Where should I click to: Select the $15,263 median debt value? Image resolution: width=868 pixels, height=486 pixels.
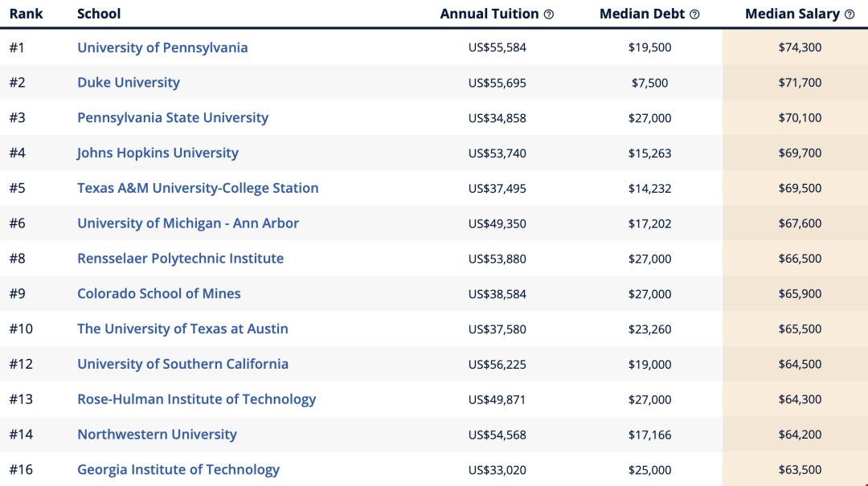click(650, 153)
